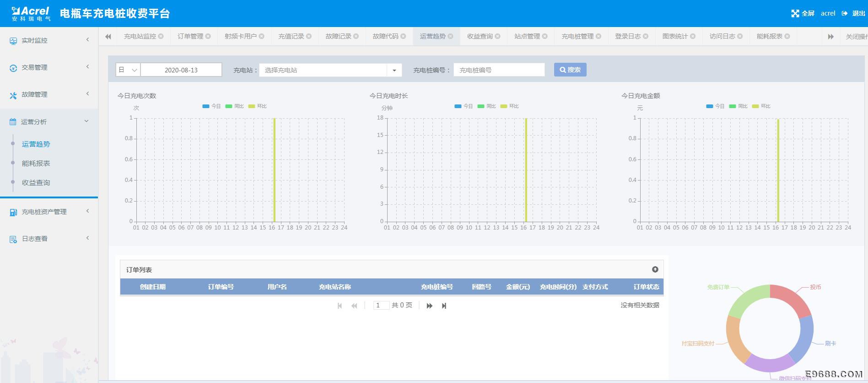Image resolution: width=868 pixels, height=383 pixels.
Task: Close the 收益查询 tab
Action: pyautogui.click(x=497, y=36)
